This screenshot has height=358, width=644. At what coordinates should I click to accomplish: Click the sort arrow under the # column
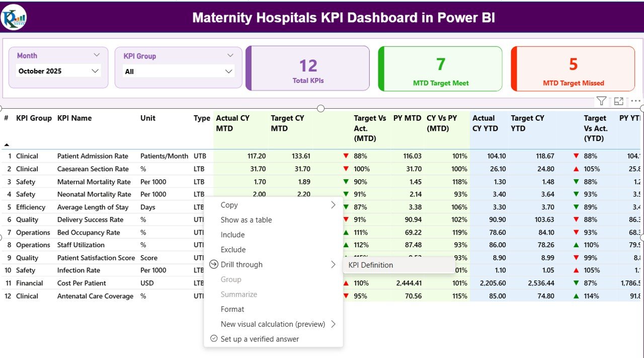click(7, 145)
